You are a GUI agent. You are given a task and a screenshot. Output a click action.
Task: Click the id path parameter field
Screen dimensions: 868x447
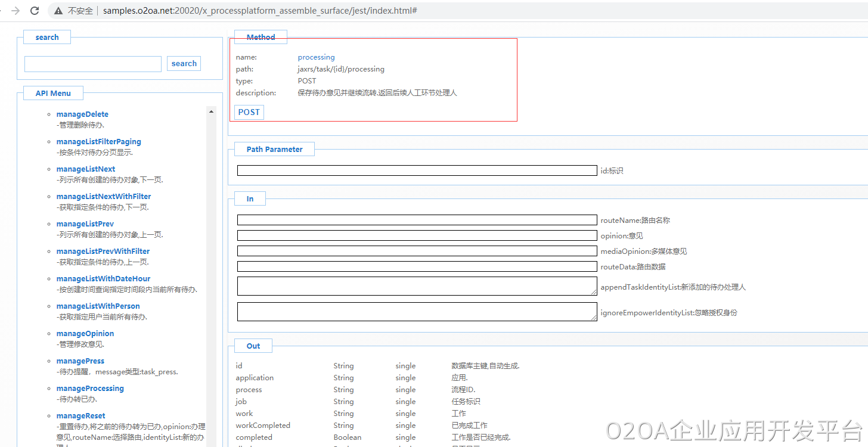click(417, 170)
